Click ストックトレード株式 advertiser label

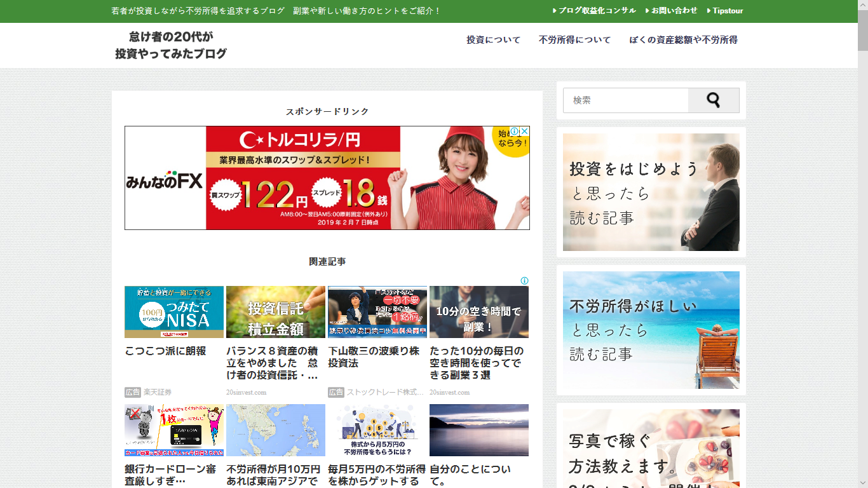(x=385, y=392)
